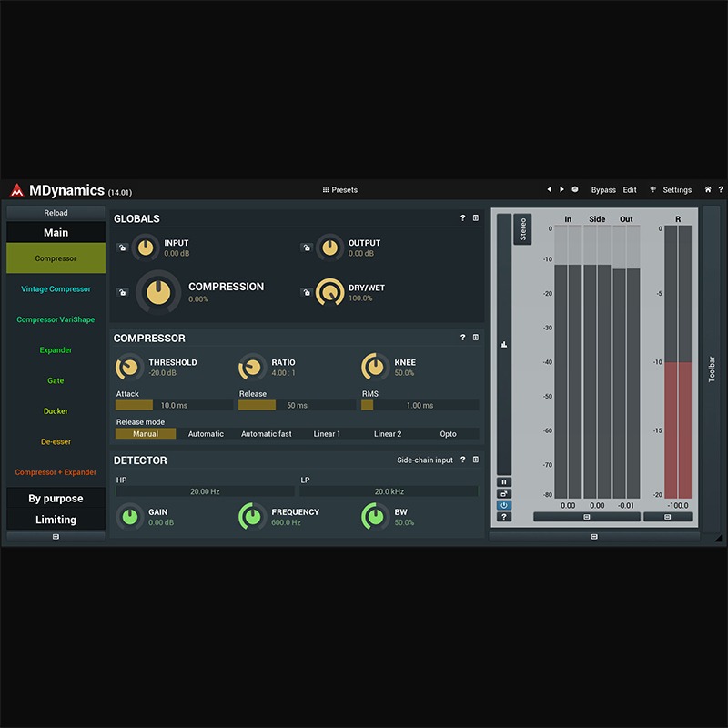The width and height of the screenshot is (728, 728).
Task: Open help question mark in title bar
Action: [721, 189]
